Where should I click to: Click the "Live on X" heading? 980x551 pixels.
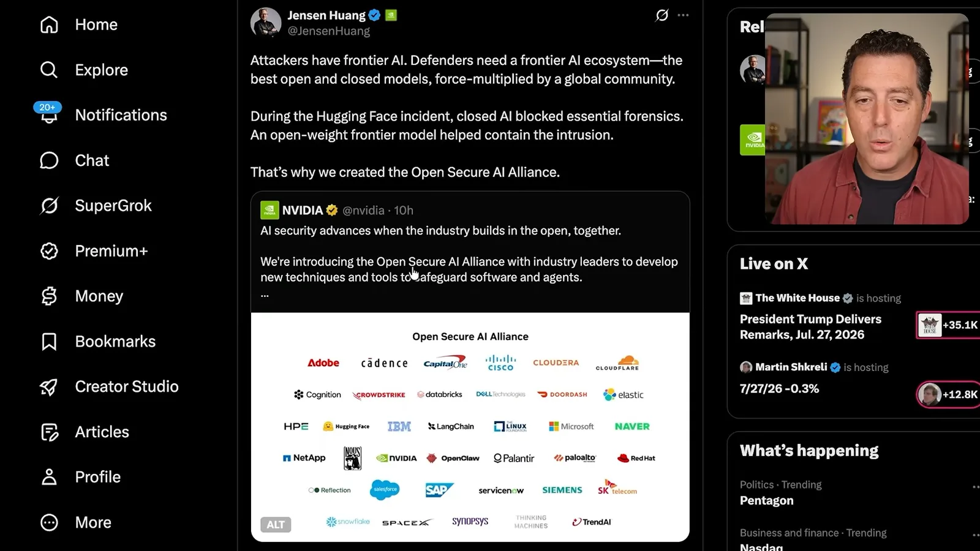[774, 264]
